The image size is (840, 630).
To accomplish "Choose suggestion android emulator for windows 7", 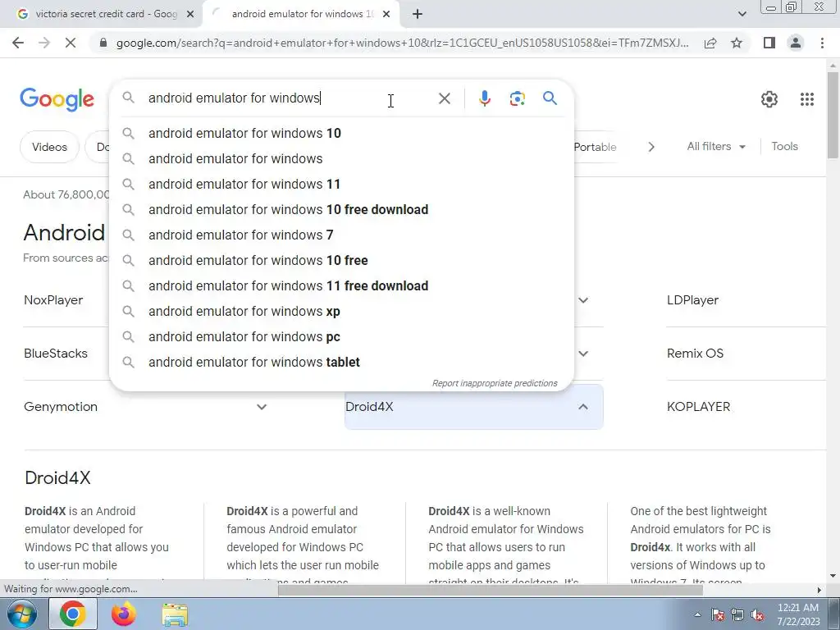I will 341,235.
